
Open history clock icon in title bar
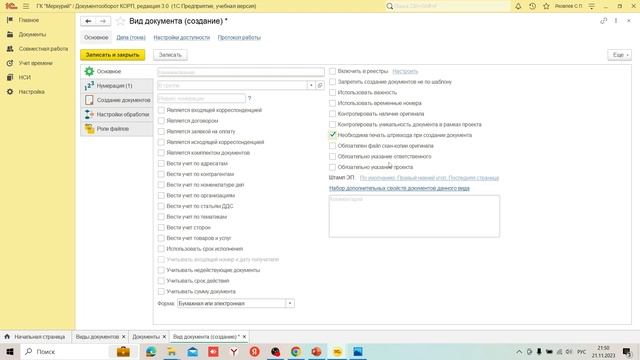point(532,6)
